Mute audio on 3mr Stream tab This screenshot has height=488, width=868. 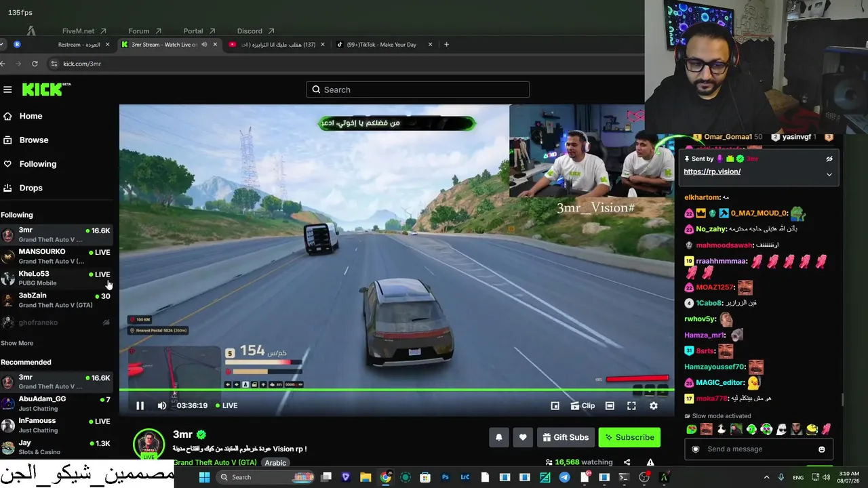[204, 45]
